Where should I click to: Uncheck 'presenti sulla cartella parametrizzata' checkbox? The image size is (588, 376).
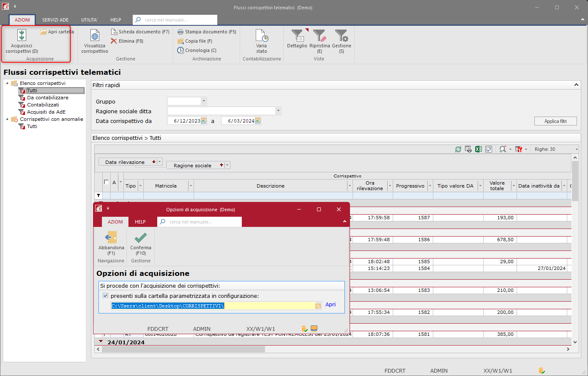pos(106,296)
